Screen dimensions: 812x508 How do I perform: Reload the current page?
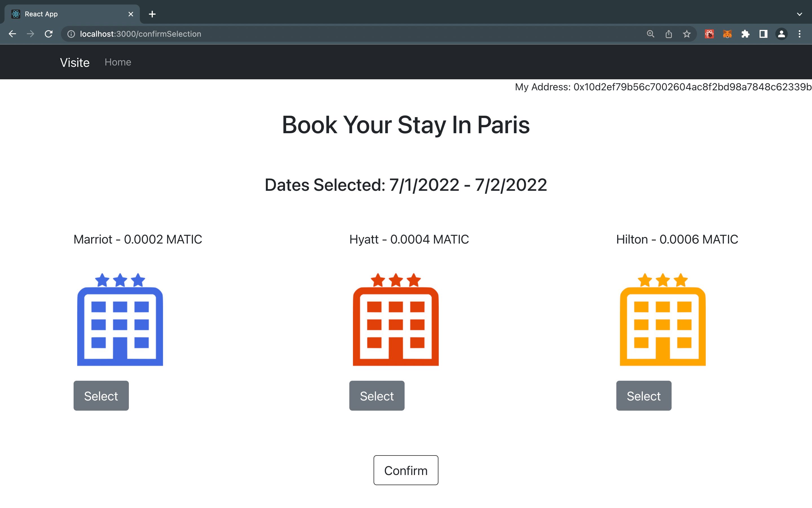[49, 34]
